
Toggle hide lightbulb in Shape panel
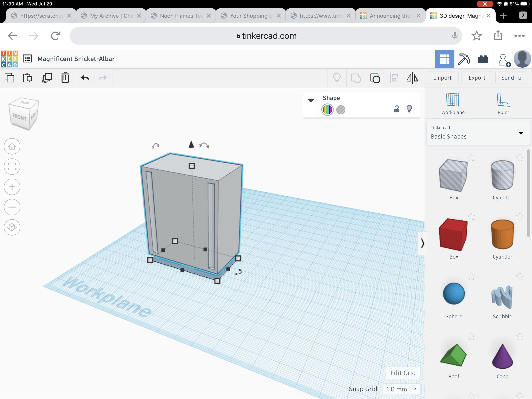coord(409,109)
